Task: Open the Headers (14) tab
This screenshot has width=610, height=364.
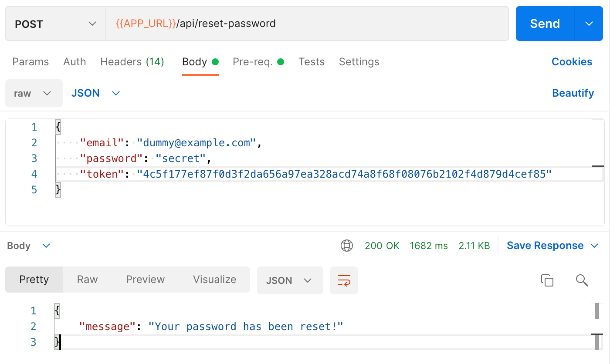Action: (132, 62)
